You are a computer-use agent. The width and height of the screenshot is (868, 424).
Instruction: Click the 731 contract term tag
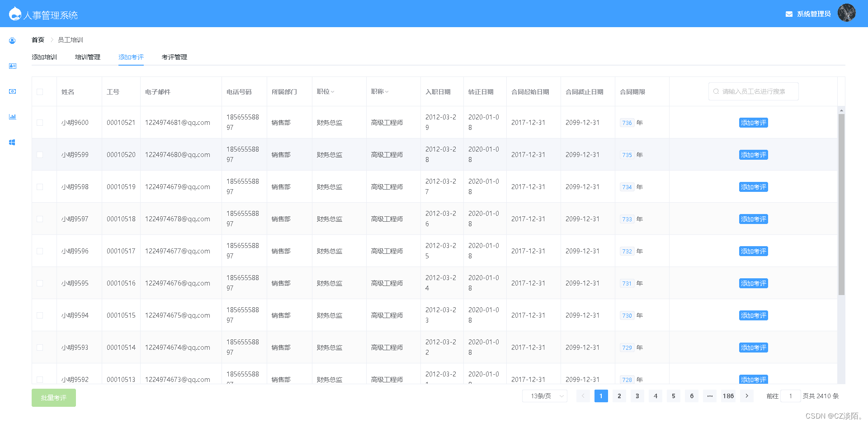pos(627,283)
